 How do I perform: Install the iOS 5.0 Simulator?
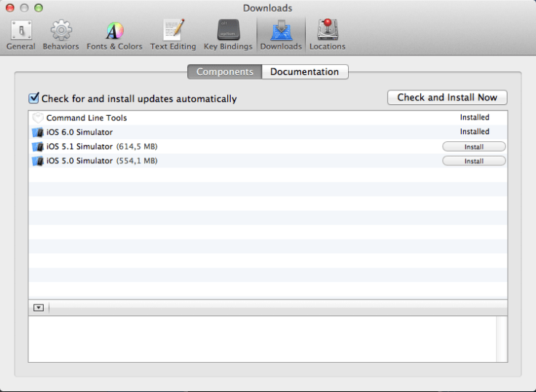coord(473,161)
